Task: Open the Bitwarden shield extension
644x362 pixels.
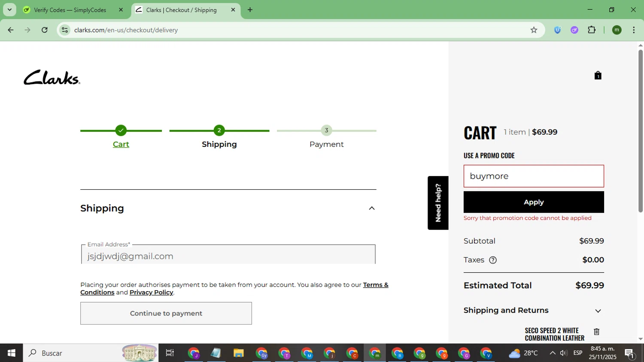Action: pos(557,30)
